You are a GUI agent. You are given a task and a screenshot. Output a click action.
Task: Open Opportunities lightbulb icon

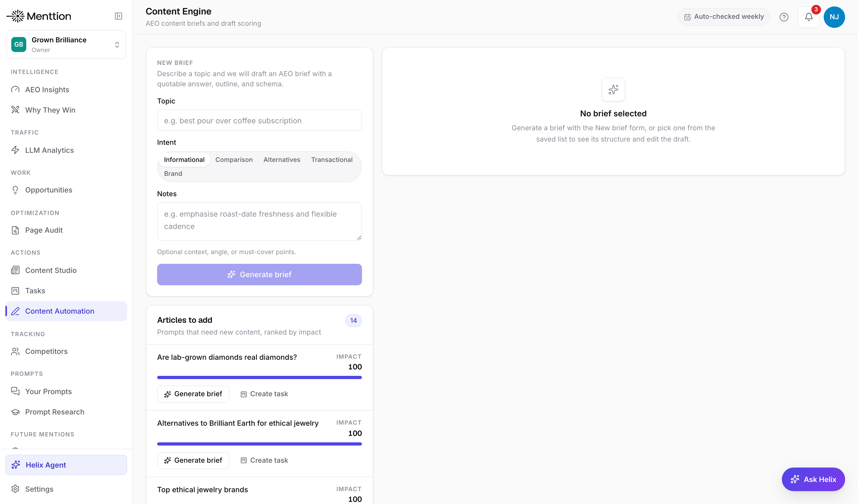(x=15, y=190)
